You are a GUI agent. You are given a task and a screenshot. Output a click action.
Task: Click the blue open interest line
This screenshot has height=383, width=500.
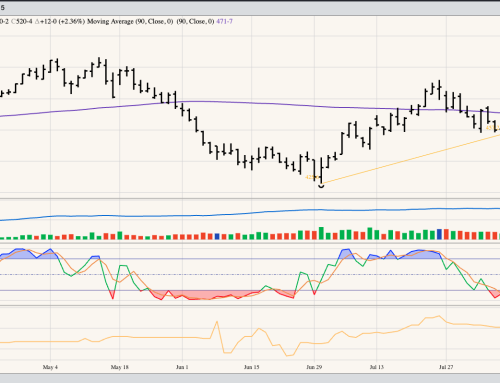[x=250, y=213]
